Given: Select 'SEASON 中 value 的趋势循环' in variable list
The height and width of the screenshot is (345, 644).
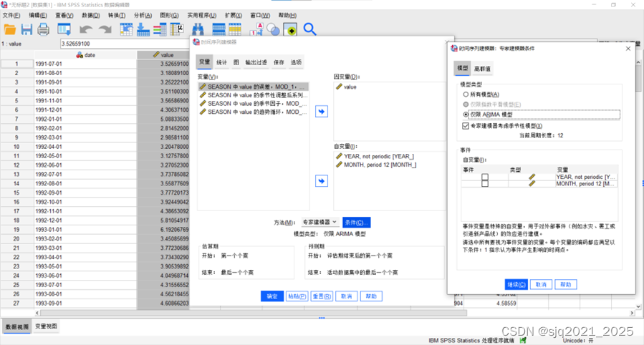Looking at the screenshot, I should pos(254,112).
